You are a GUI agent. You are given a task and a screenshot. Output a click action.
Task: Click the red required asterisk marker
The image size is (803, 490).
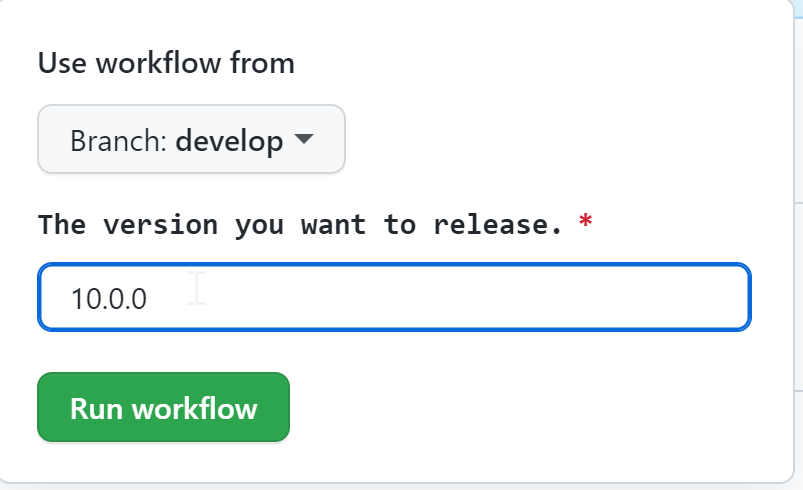(x=585, y=221)
